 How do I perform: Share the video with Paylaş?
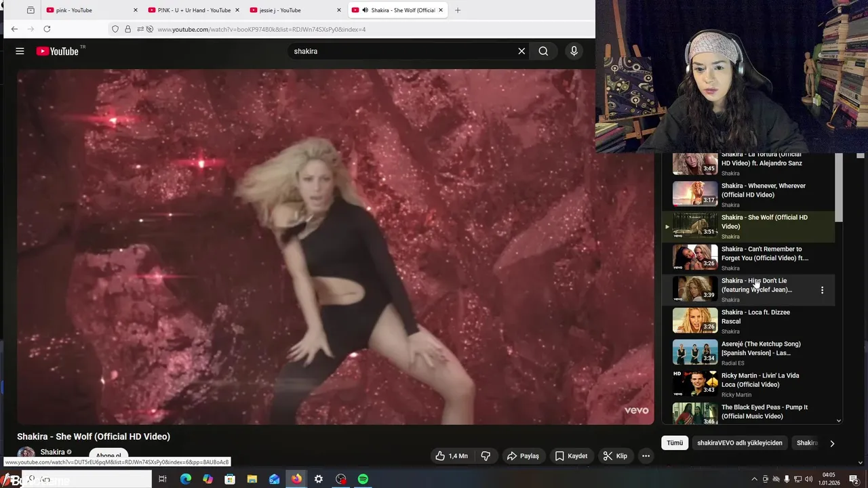point(524,456)
